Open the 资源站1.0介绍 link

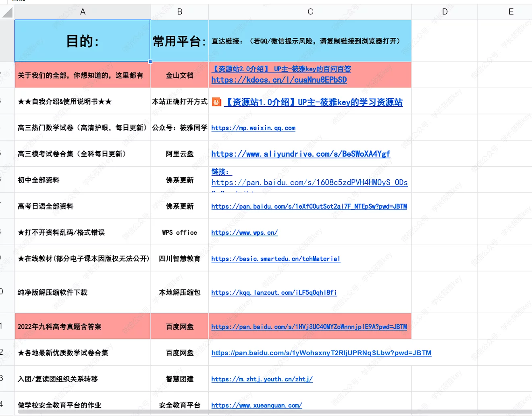pos(313,102)
